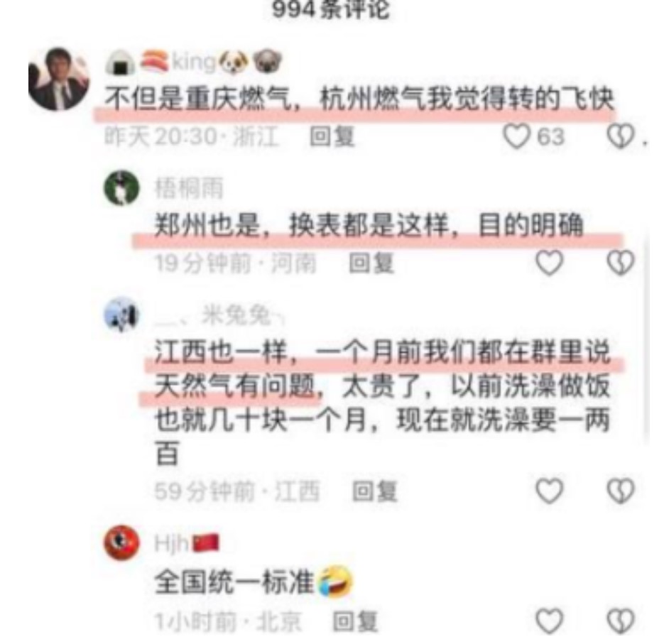Image resolution: width=664 pixels, height=644 pixels.
Task: Reply to king's 浙江 comment
Action: click(332, 137)
